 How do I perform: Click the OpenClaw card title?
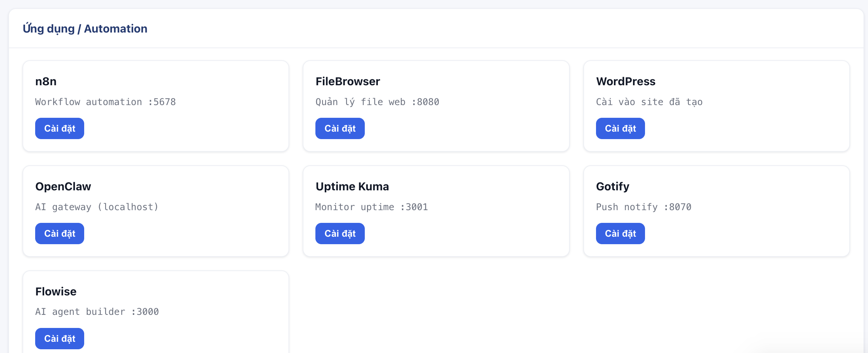point(63,186)
